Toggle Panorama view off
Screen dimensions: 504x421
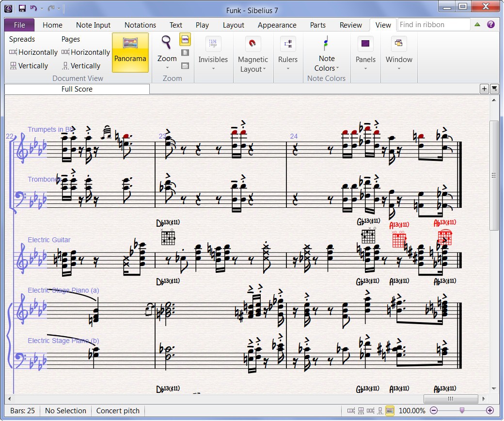[130, 52]
